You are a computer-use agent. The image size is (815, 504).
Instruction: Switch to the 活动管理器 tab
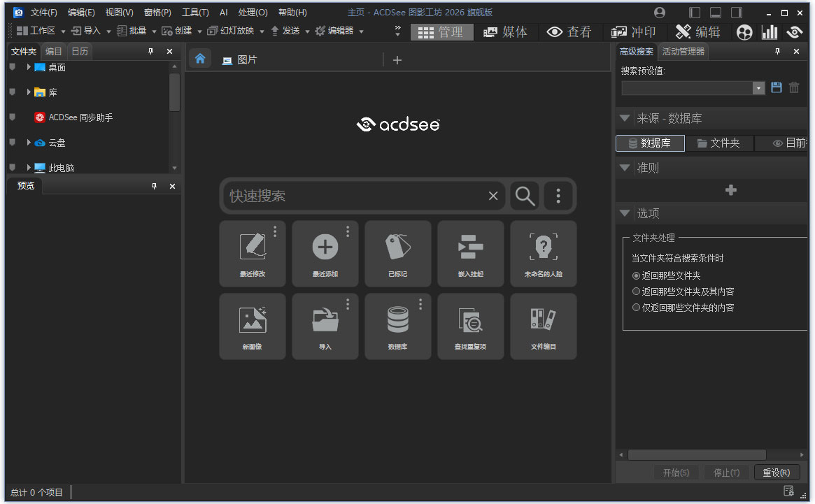point(683,51)
